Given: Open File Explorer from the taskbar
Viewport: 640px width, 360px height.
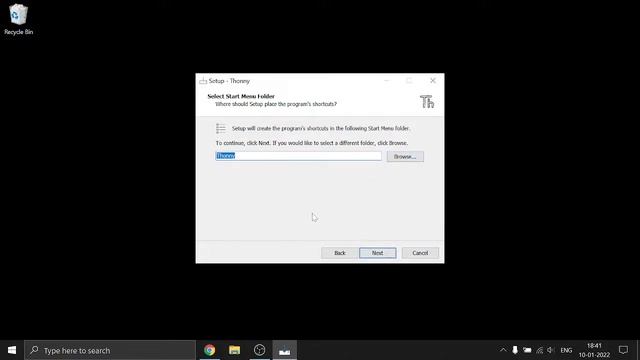Looking at the screenshot, I should click(x=234, y=350).
